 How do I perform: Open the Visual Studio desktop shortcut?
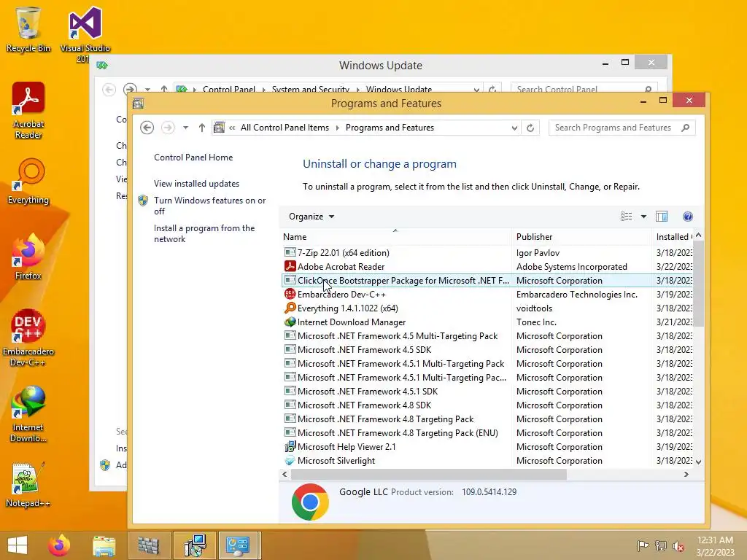click(85, 34)
